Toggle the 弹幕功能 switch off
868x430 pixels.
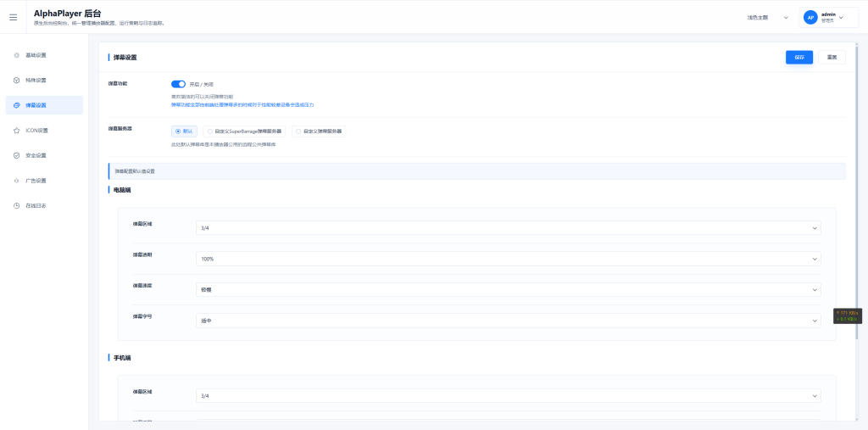tap(178, 84)
